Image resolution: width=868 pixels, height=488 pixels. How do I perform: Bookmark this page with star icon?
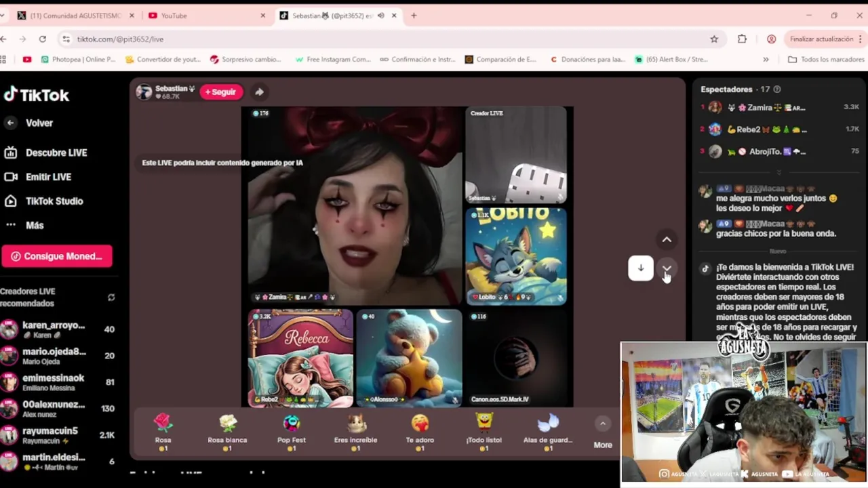point(714,39)
